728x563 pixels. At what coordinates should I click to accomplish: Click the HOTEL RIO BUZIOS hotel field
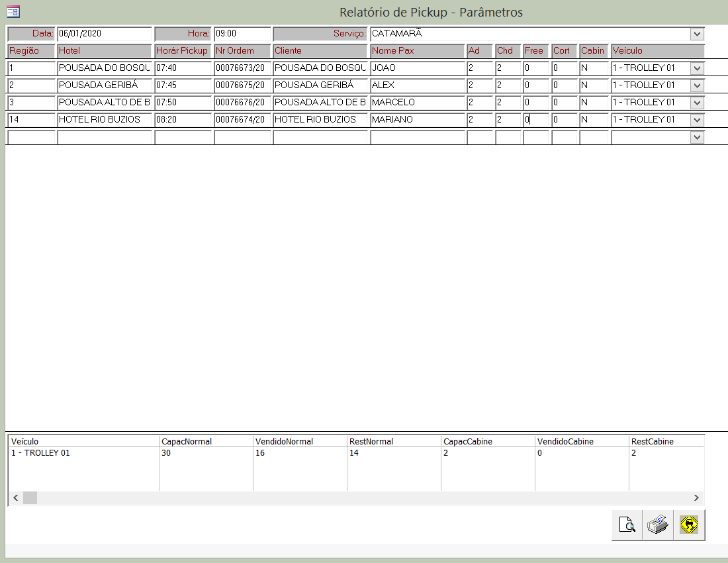pos(105,120)
